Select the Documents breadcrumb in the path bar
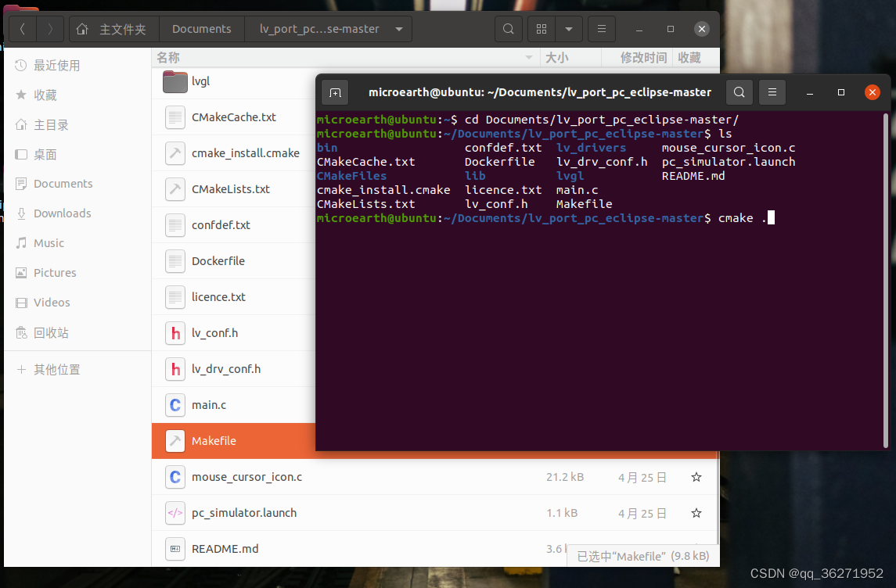 (201, 28)
